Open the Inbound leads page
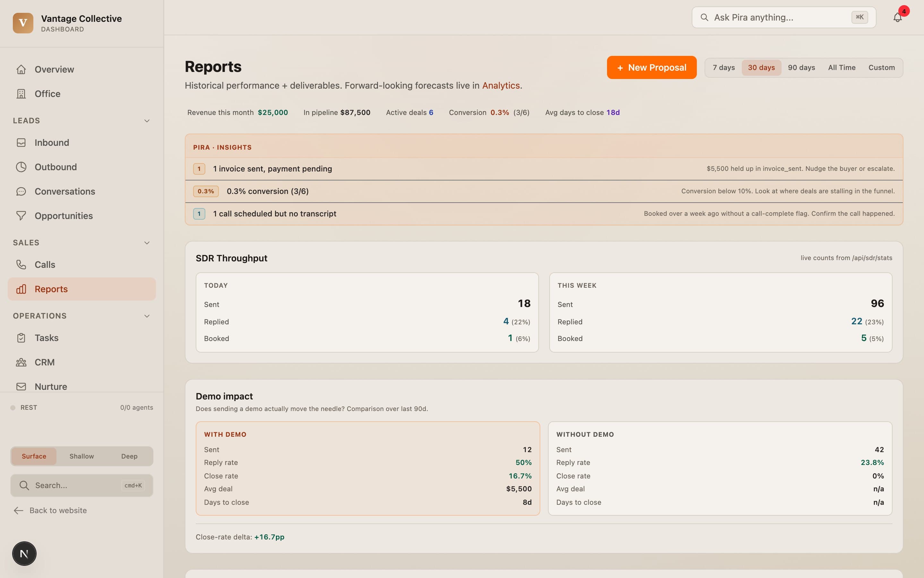This screenshot has height=578, width=924. pos(82,143)
